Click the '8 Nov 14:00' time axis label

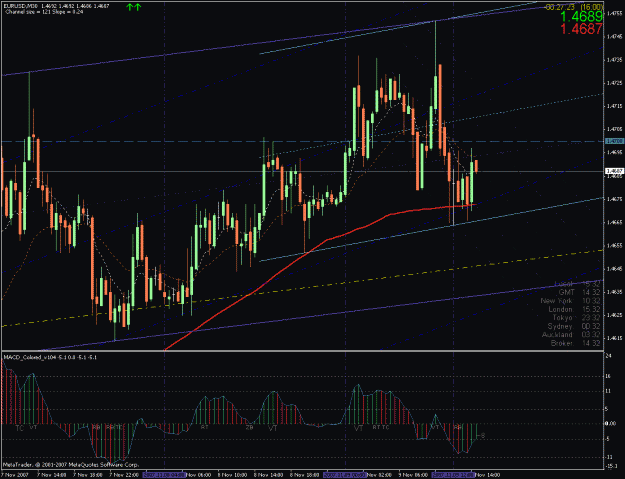[x=269, y=475]
